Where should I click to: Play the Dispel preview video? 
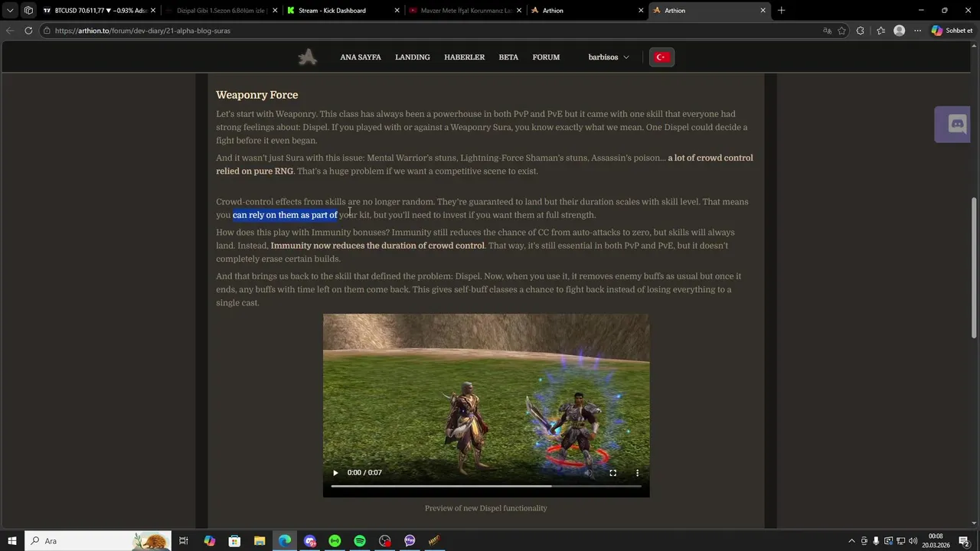pos(335,473)
